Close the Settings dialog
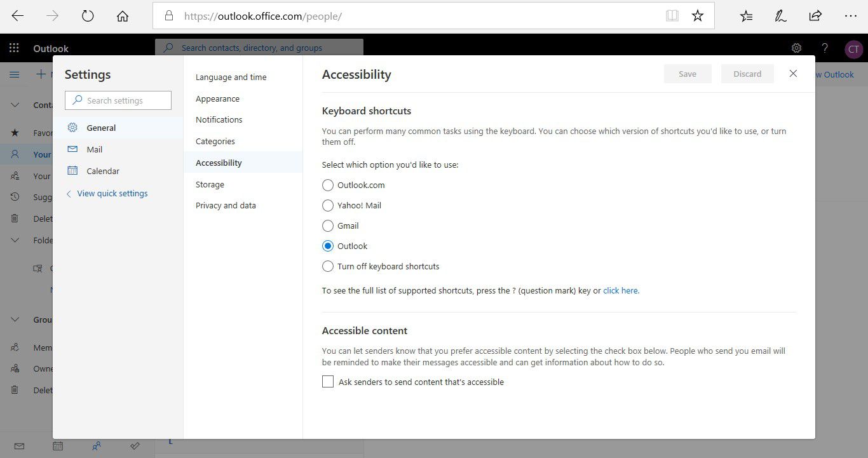 793,74
